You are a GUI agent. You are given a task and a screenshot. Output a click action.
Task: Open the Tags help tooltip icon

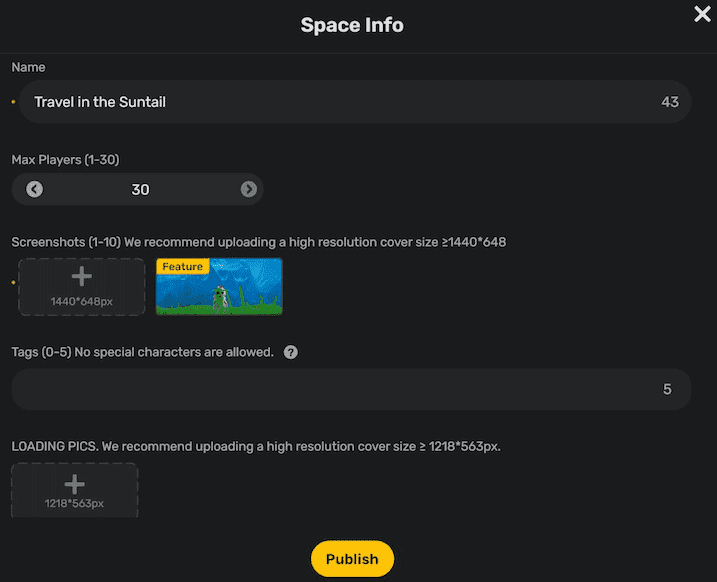pos(290,352)
